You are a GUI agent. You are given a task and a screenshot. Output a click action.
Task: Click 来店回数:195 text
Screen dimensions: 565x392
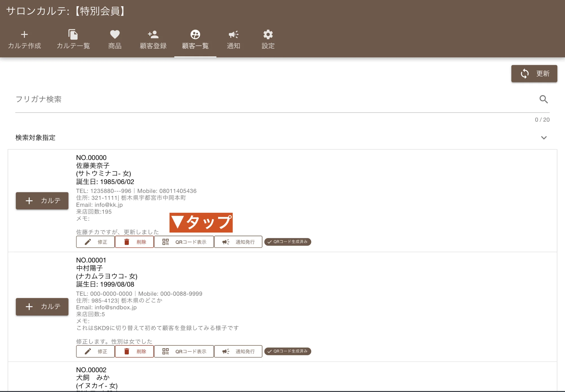pos(94,212)
